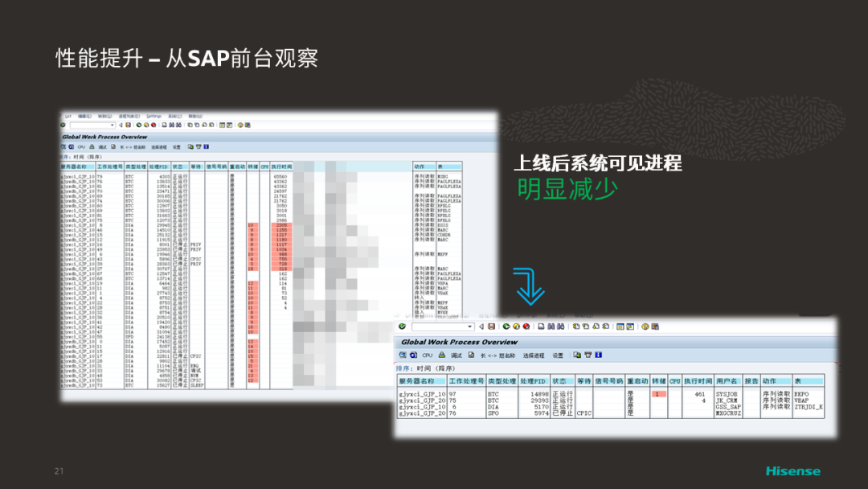Screen dimensions: 868x489
Task: Click CPU button in lower-right application toolbar
Action: [x=428, y=355]
